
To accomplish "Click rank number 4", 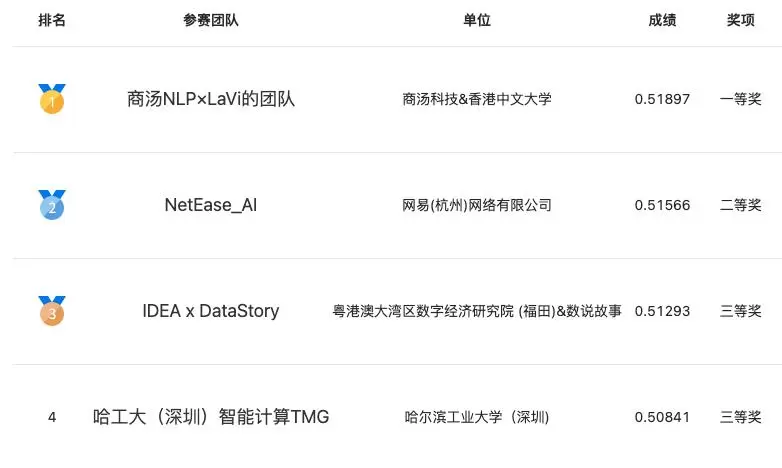I will (x=52, y=417).
